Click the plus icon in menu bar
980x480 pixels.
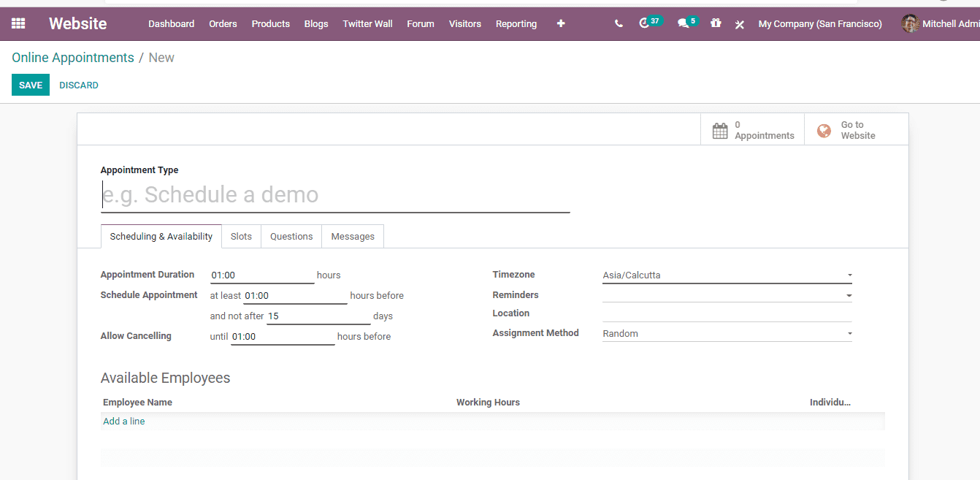[561, 23]
